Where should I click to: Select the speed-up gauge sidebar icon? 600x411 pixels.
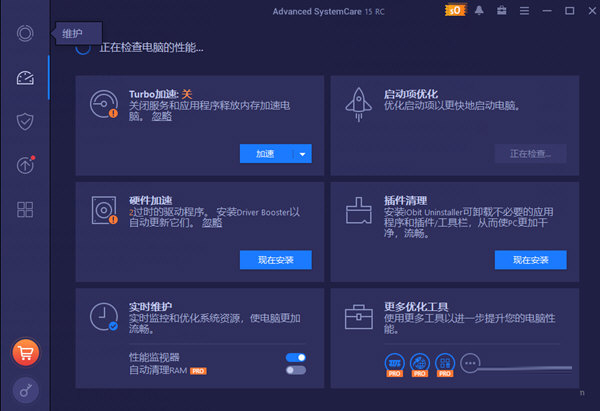click(x=25, y=78)
